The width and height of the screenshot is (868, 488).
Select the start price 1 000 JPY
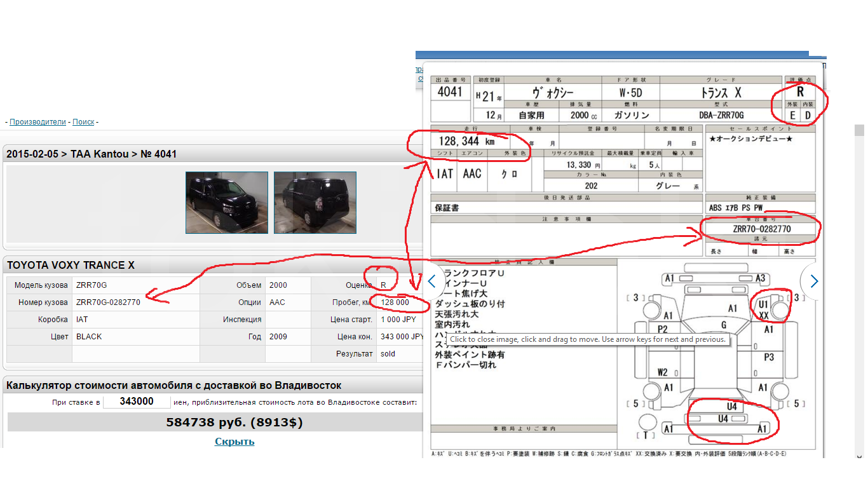(399, 320)
